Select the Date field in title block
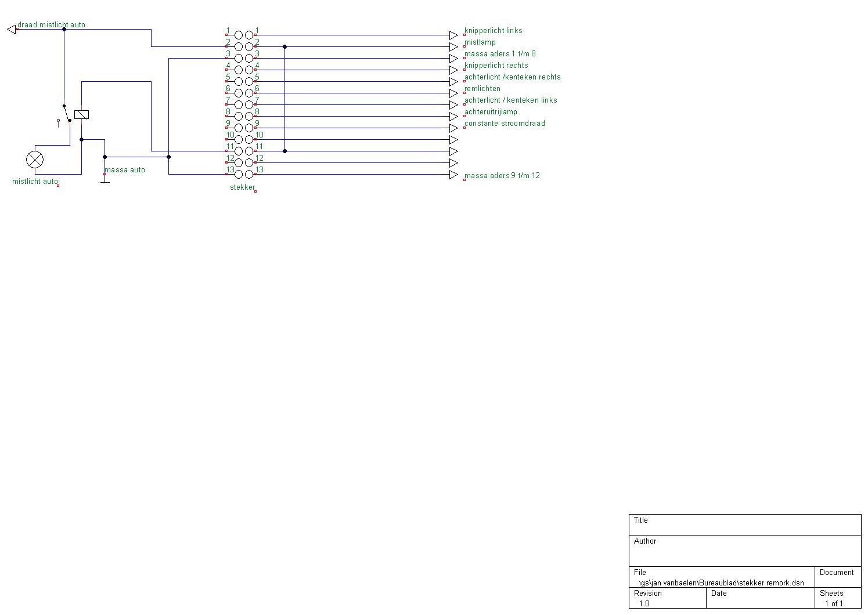This screenshot has width=868, height=615. pos(760,598)
